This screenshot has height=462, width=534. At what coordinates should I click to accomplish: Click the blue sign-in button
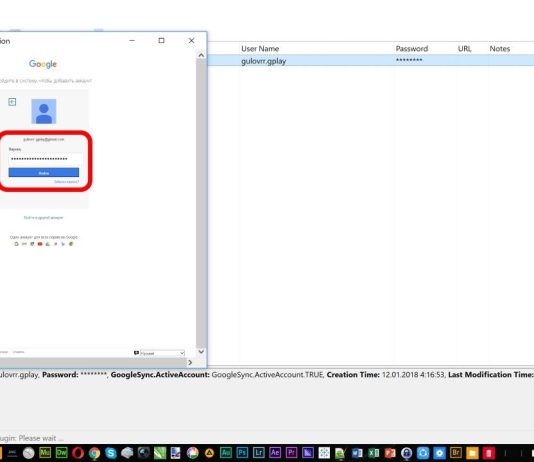click(44, 173)
